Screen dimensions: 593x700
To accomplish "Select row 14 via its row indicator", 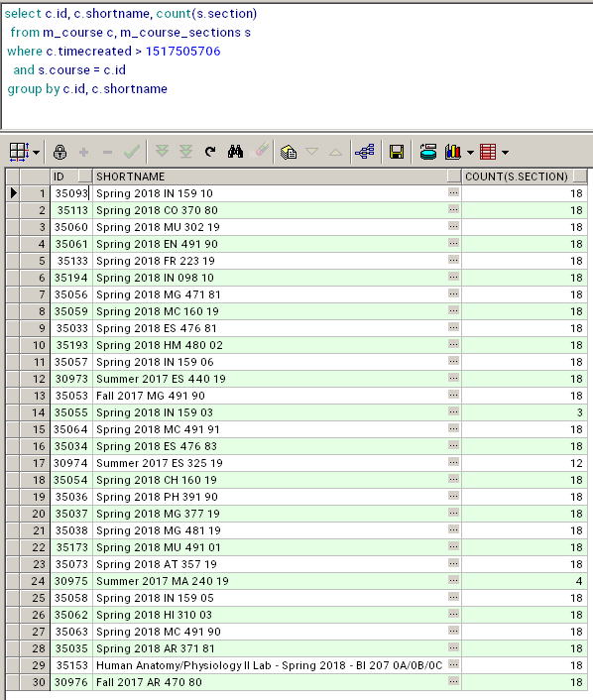I will click(13, 412).
